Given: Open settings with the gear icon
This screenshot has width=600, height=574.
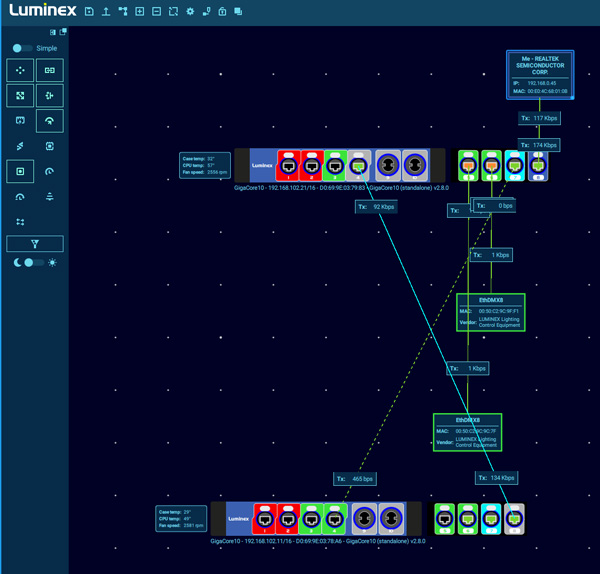Looking at the screenshot, I should point(190,11).
